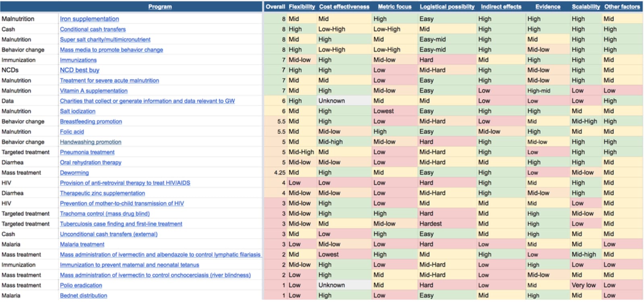Select the Overall column header
The image size is (644, 302).
(x=275, y=7)
